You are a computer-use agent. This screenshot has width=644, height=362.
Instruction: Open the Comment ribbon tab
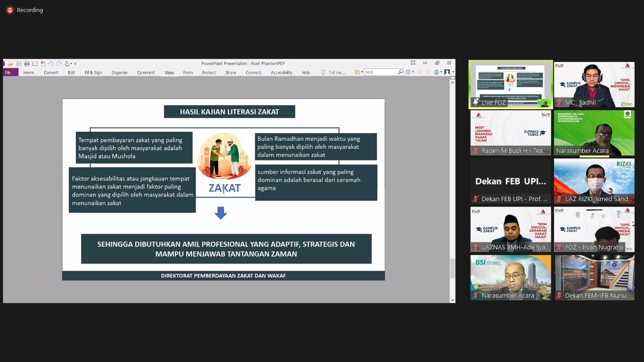point(145,72)
